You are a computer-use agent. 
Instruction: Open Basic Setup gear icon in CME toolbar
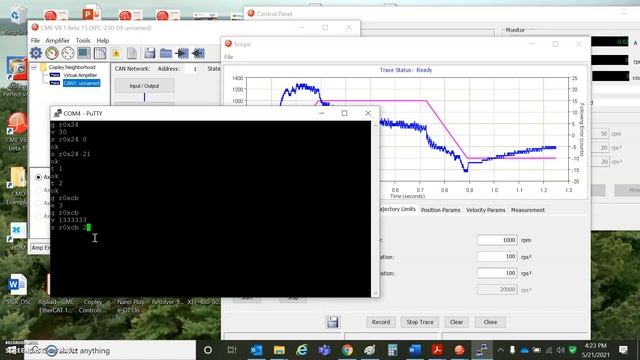(36, 53)
